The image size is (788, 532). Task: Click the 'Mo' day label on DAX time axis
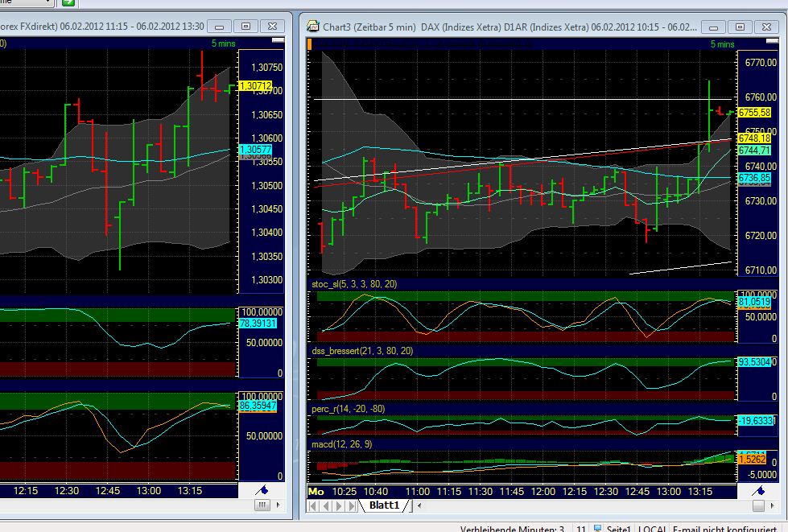[316, 492]
